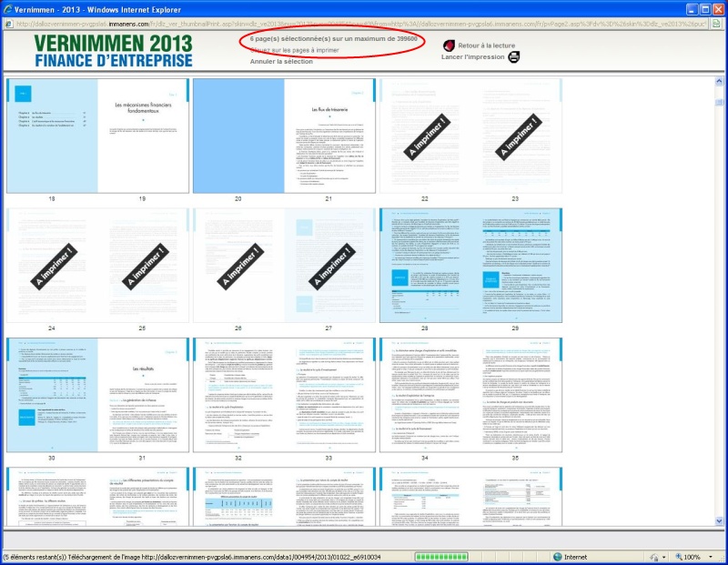Click Lancer l'impression link
The image size is (728, 565).
(472, 56)
